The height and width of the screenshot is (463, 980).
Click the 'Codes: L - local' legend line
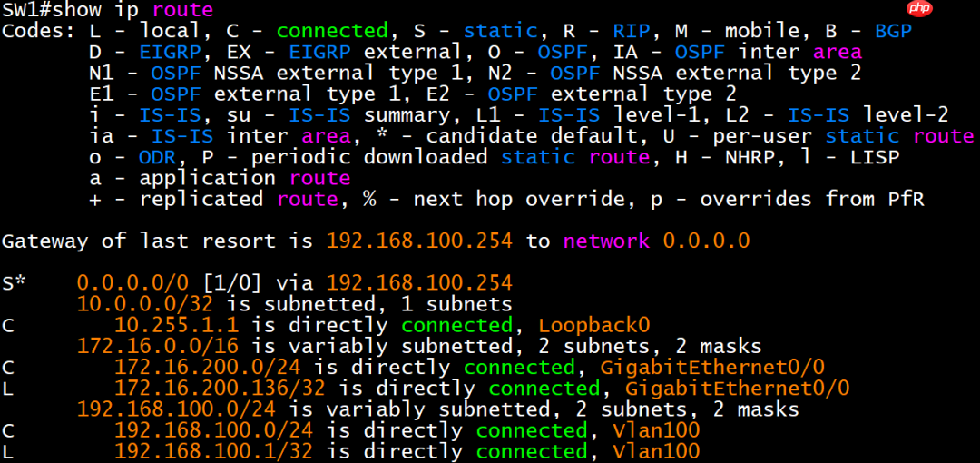[456, 30]
